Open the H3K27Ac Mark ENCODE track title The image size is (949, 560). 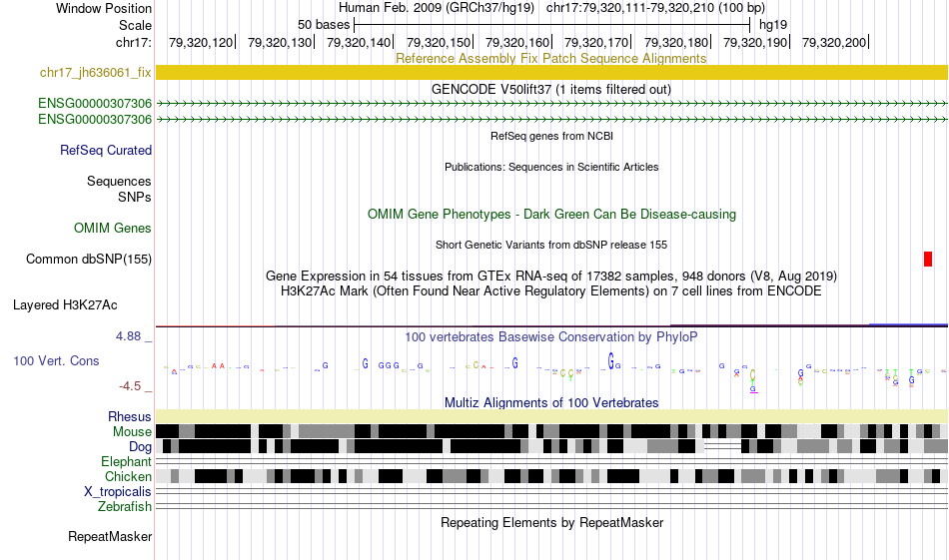[551, 290]
